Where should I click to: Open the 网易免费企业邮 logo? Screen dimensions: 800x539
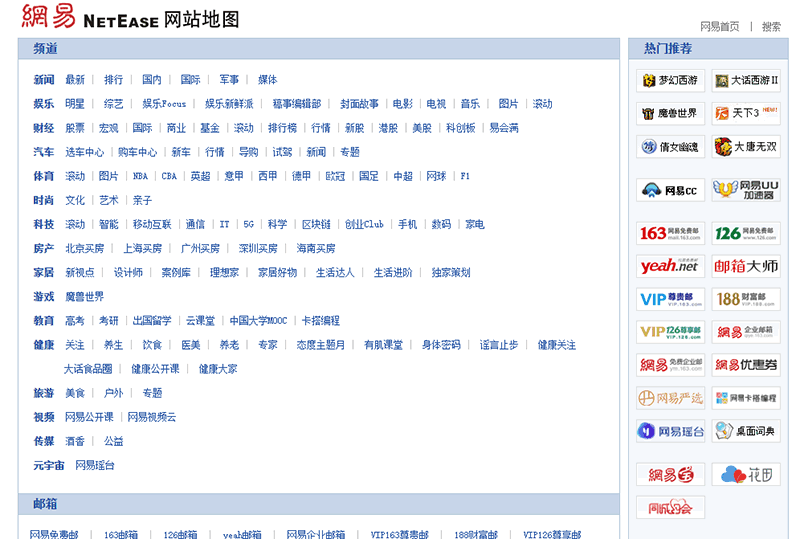point(670,365)
